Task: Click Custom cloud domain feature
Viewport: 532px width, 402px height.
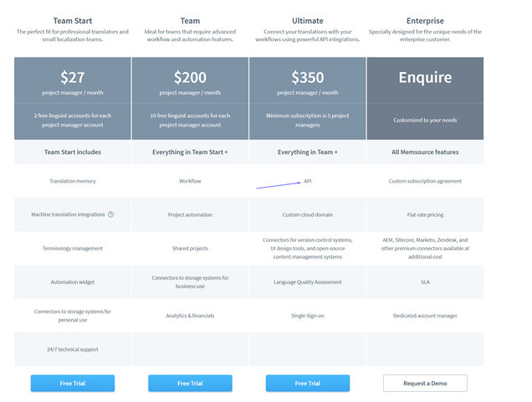Action: pyautogui.click(x=307, y=214)
